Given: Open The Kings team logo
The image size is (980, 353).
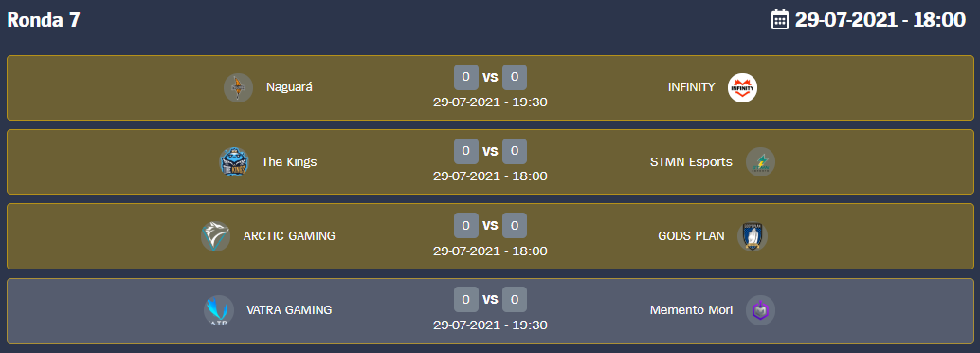Looking at the screenshot, I should click(234, 162).
